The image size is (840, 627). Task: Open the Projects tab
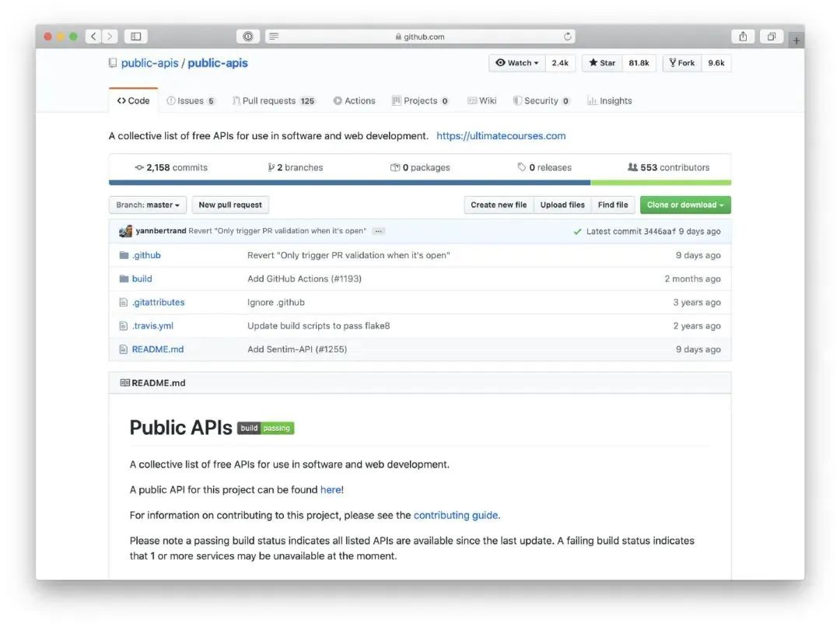click(421, 101)
